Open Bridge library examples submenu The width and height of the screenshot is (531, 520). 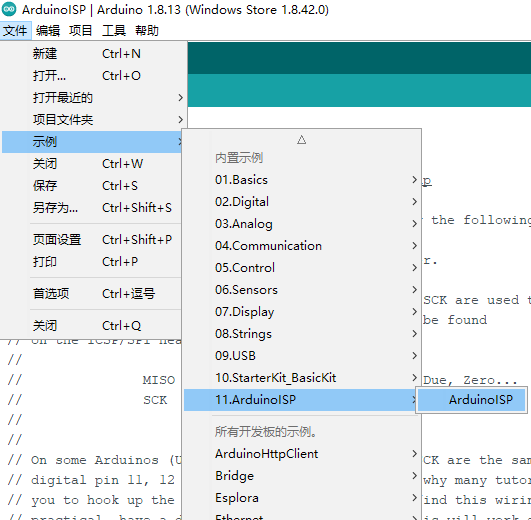(x=302, y=476)
